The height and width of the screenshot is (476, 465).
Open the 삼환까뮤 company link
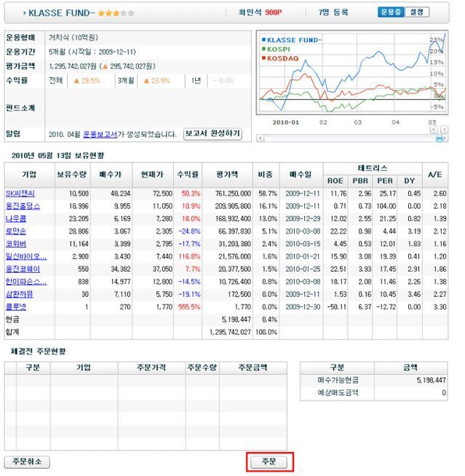[20, 294]
